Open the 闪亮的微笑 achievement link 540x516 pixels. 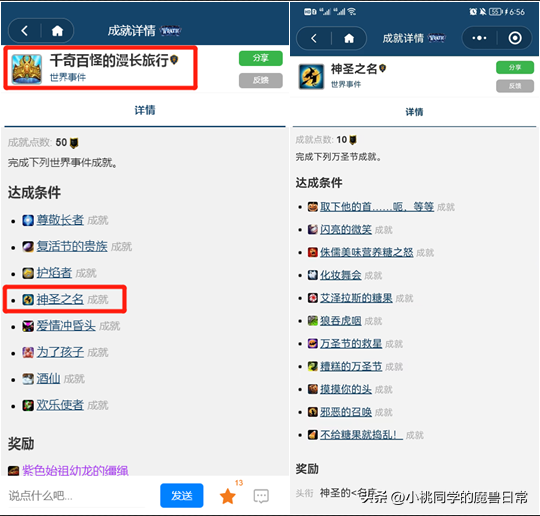coord(346,229)
